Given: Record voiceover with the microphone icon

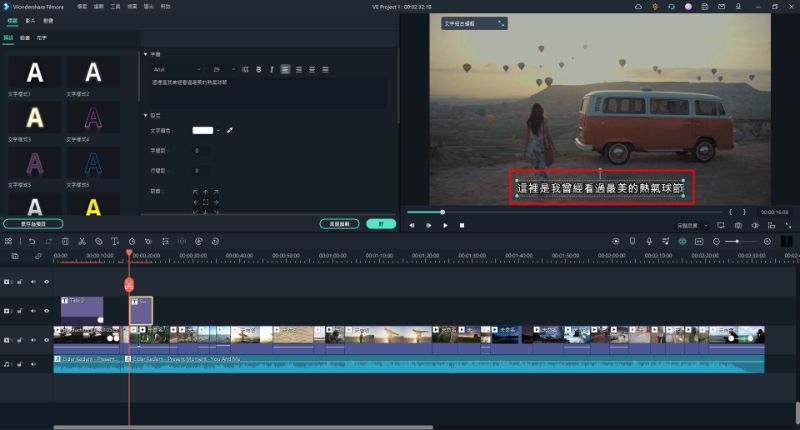Looking at the screenshot, I should click(x=649, y=241).
